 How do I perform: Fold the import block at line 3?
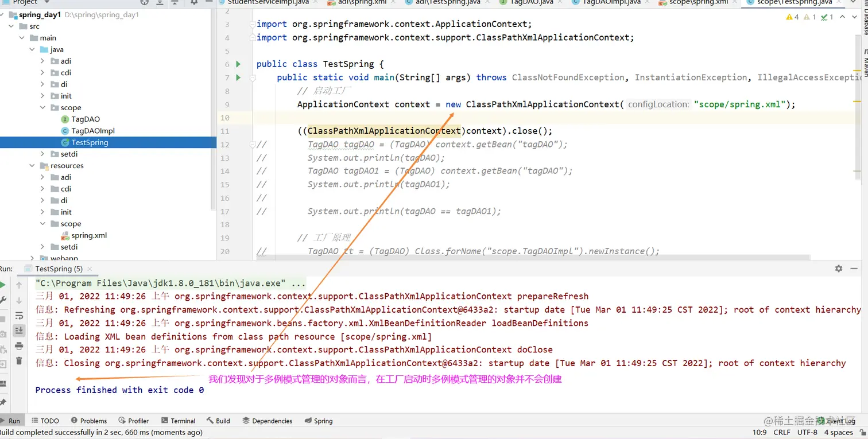point(252,25)
